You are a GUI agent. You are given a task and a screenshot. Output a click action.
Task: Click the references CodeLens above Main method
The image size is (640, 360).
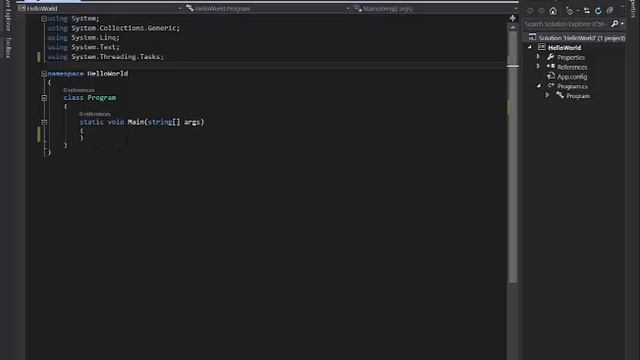(95, 114)
